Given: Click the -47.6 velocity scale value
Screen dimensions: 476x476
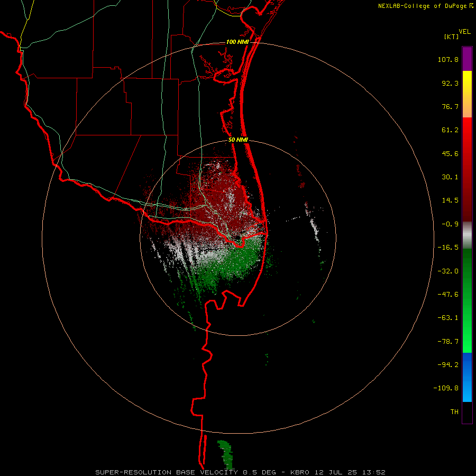Looking at the screenshot, I should click(448, 295).
